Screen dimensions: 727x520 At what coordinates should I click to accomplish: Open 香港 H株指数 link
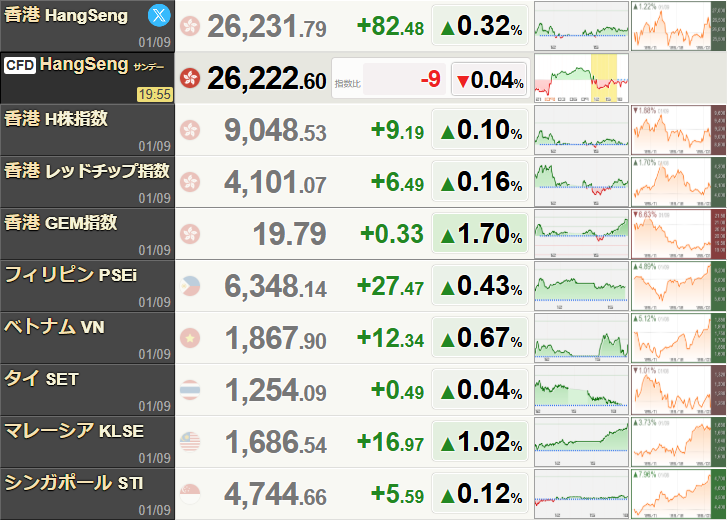point(56,119)
